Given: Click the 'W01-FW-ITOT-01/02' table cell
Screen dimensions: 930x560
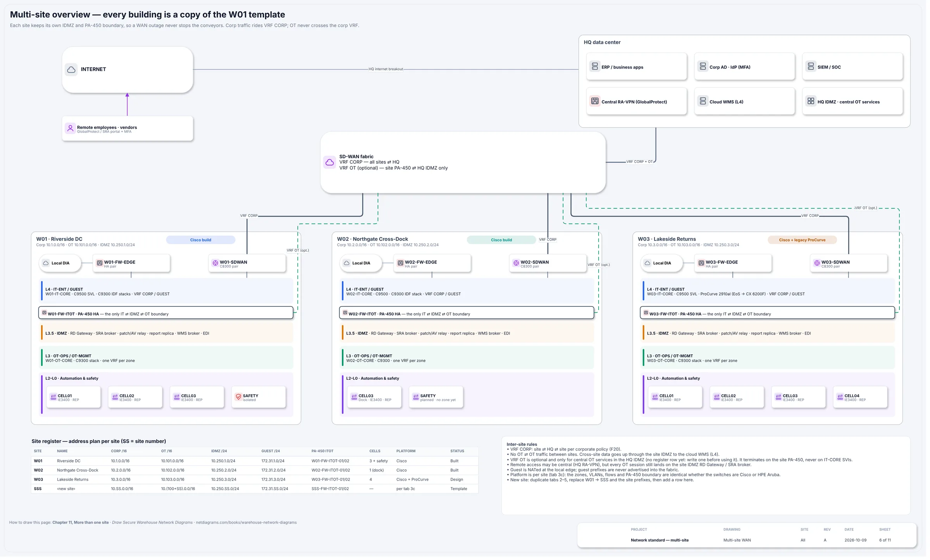Looking at the screenshot, I should click(332, 463).
